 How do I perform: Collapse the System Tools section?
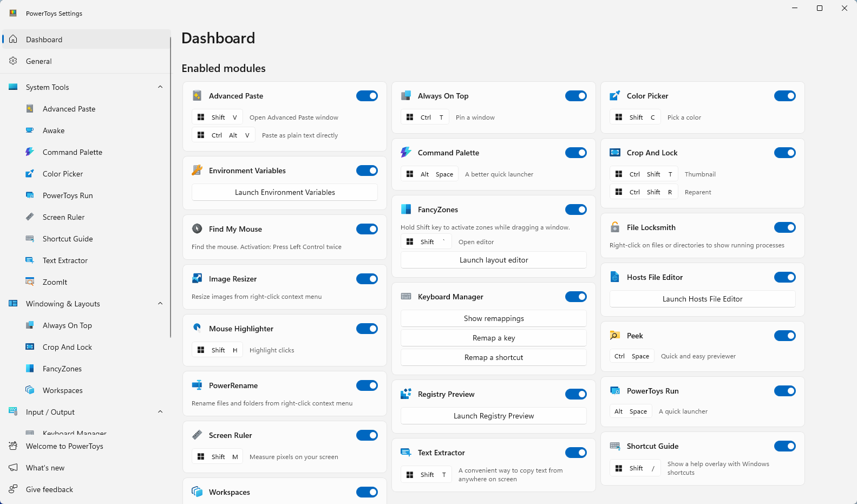(160, 87)
